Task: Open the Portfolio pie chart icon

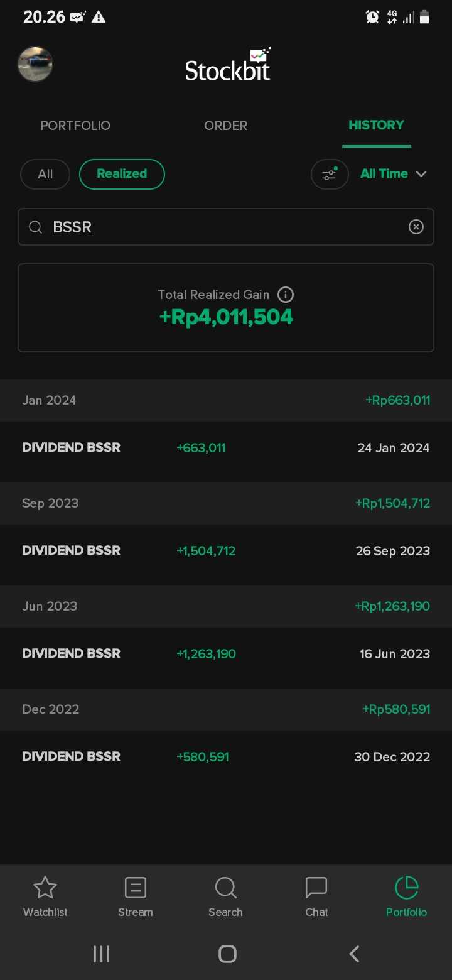Action: [406, 888]
